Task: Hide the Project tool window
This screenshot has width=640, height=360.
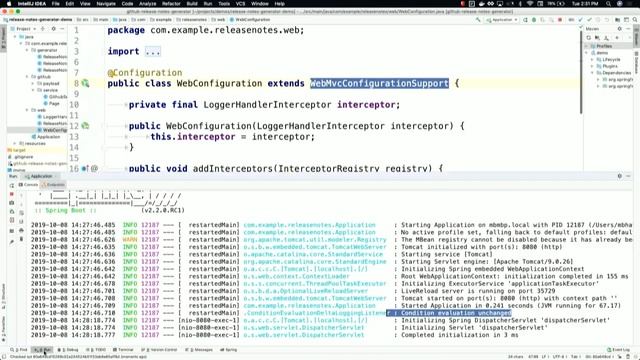Action: [x=62, y=29]
